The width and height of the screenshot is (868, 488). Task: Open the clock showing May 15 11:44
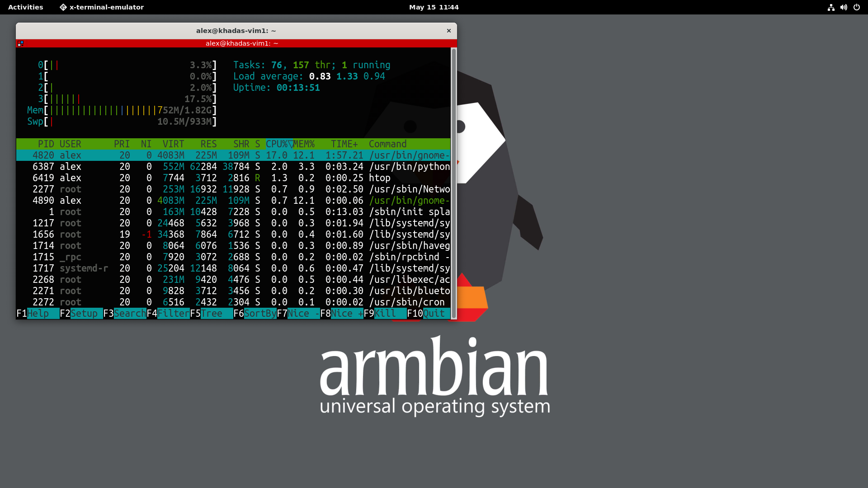434,7
